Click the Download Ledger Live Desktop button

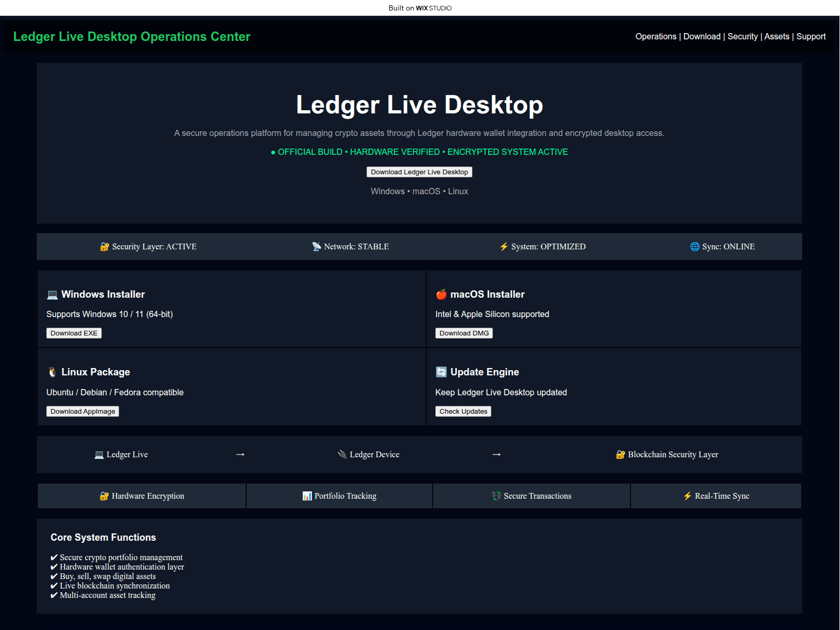click(419, 172)
